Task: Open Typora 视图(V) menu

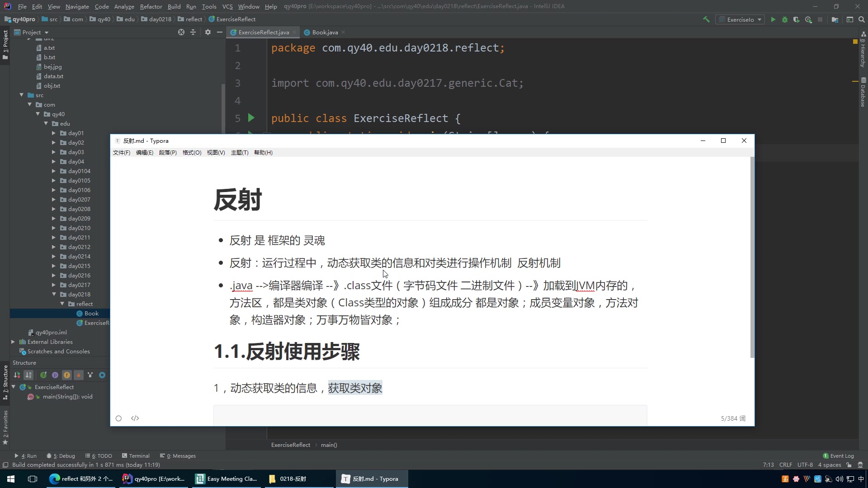Action: [216, 153]
